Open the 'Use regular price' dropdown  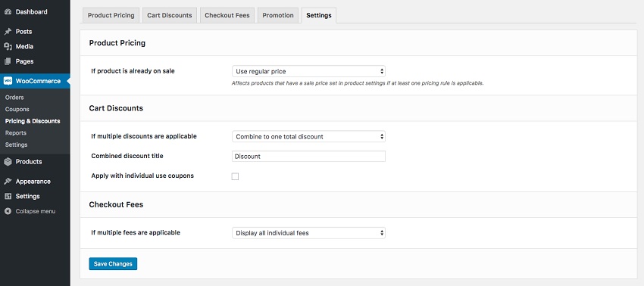pos(308,71)
